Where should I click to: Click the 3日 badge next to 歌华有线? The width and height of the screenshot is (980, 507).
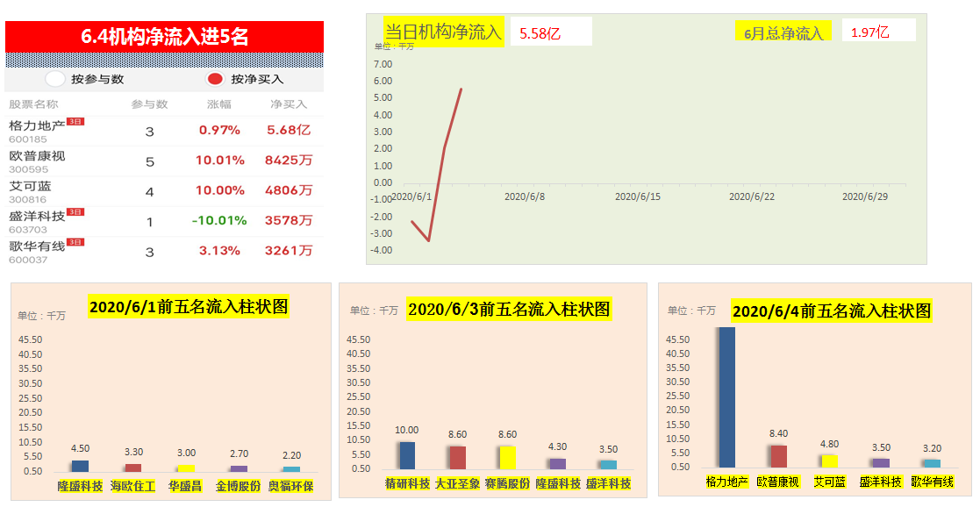[75, 242]
